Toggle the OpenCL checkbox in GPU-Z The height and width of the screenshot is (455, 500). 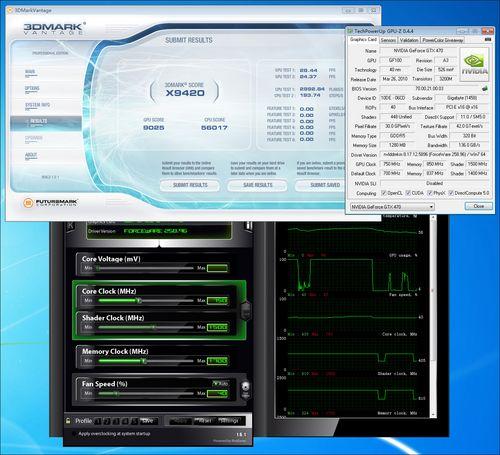point(384,193)
